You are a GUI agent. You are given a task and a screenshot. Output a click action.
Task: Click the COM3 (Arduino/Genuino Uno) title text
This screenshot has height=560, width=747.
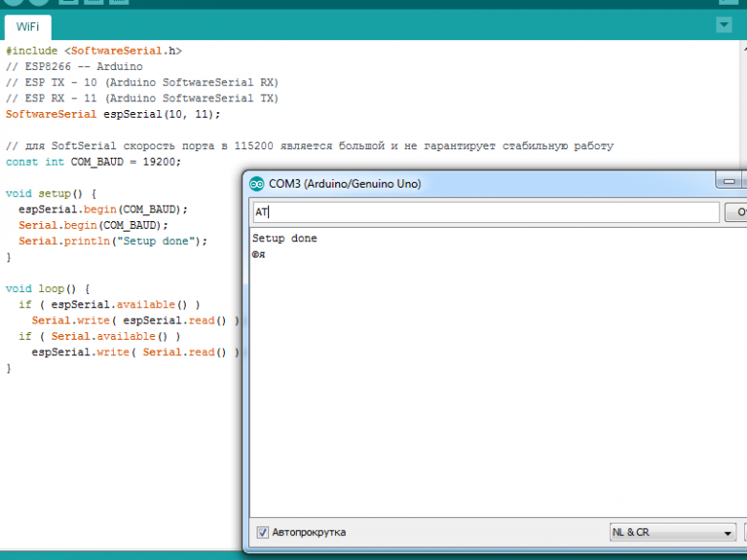345,184
